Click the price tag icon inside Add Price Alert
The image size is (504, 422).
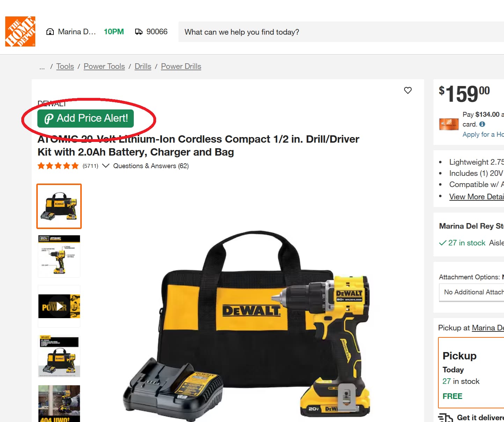pyautogui.click(x=49, y=119)
